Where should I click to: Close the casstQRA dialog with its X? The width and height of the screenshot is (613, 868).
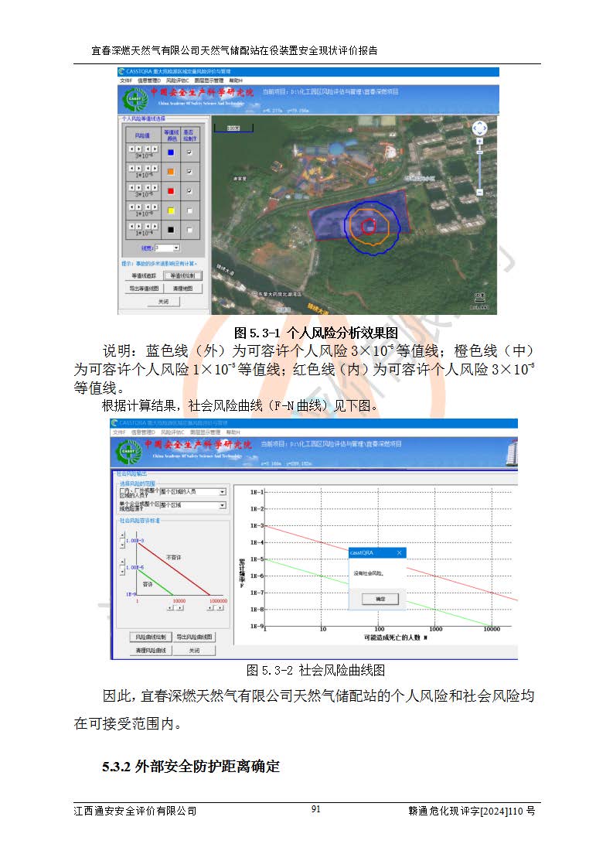[x=399, y=553]
